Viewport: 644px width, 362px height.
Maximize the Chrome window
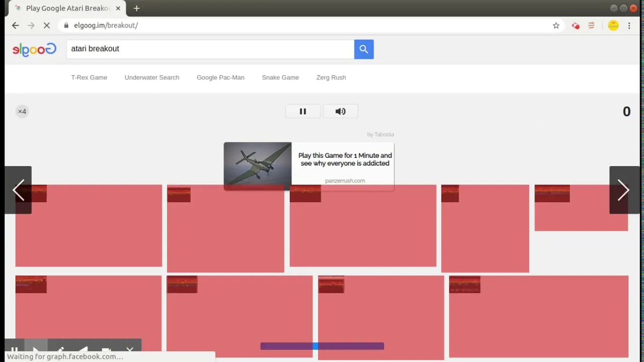[623, 8]
